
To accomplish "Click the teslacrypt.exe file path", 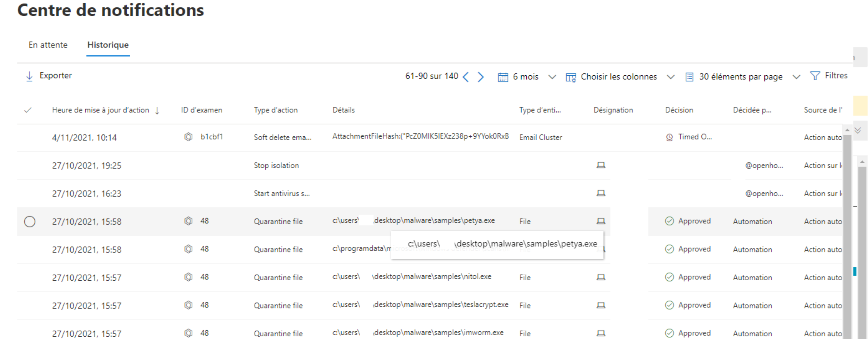I will 420,304.
